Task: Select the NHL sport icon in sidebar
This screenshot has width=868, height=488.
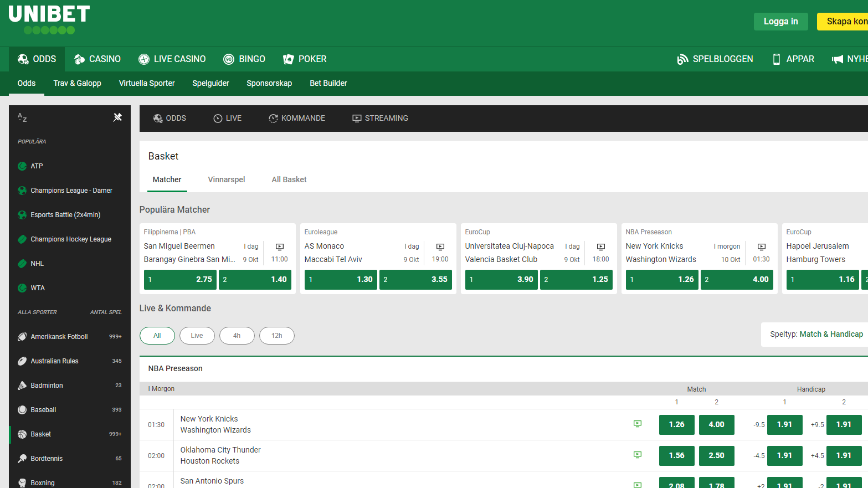Action: coord(22,263)
